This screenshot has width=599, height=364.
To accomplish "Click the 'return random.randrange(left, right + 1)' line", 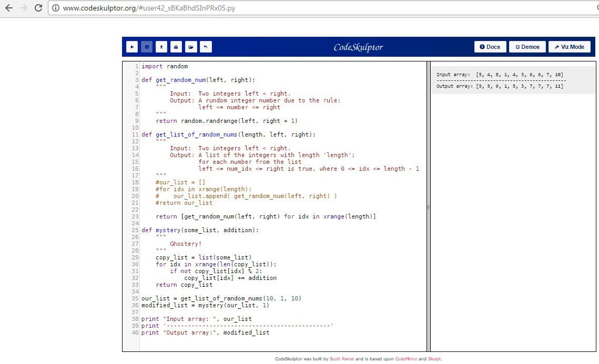I will 227,121.
